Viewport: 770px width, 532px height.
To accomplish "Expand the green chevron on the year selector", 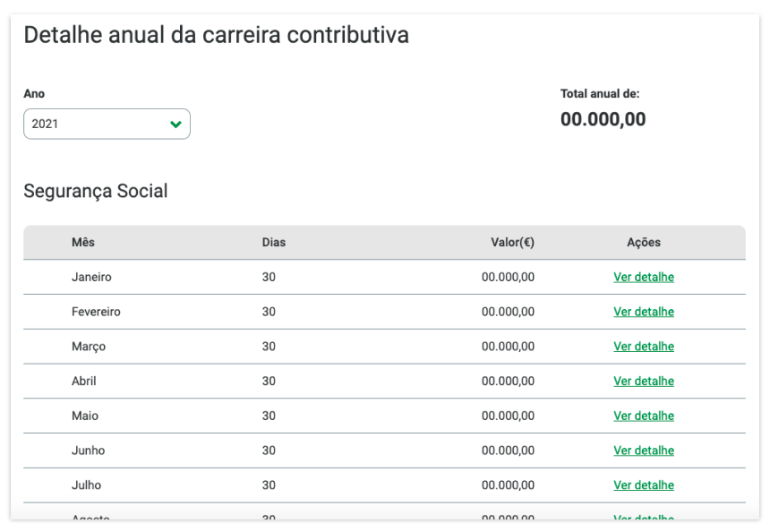I will 175,124.
